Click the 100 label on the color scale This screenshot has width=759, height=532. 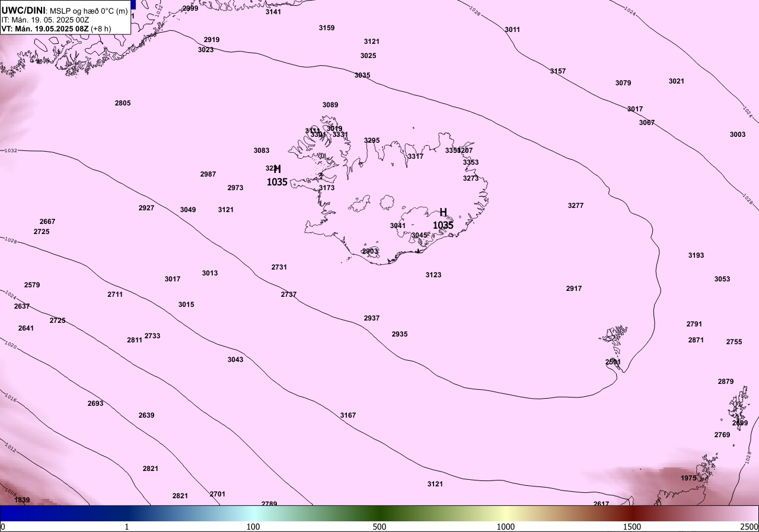[253, 527]
